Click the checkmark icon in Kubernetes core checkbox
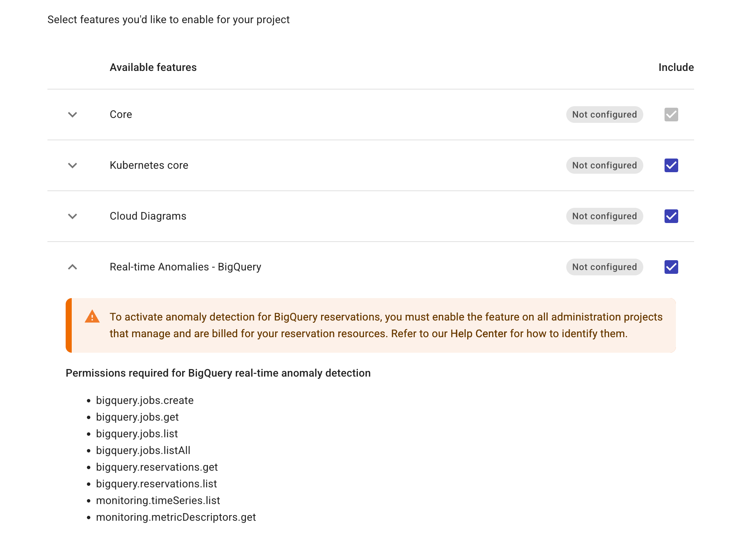The image size is (756, 534). [x=670, y=165]
